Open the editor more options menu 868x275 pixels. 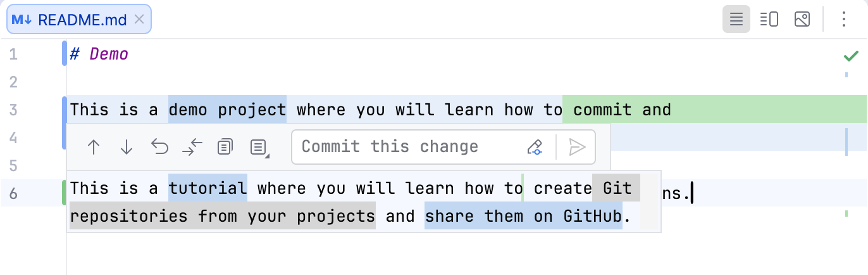tap(843, 20)
